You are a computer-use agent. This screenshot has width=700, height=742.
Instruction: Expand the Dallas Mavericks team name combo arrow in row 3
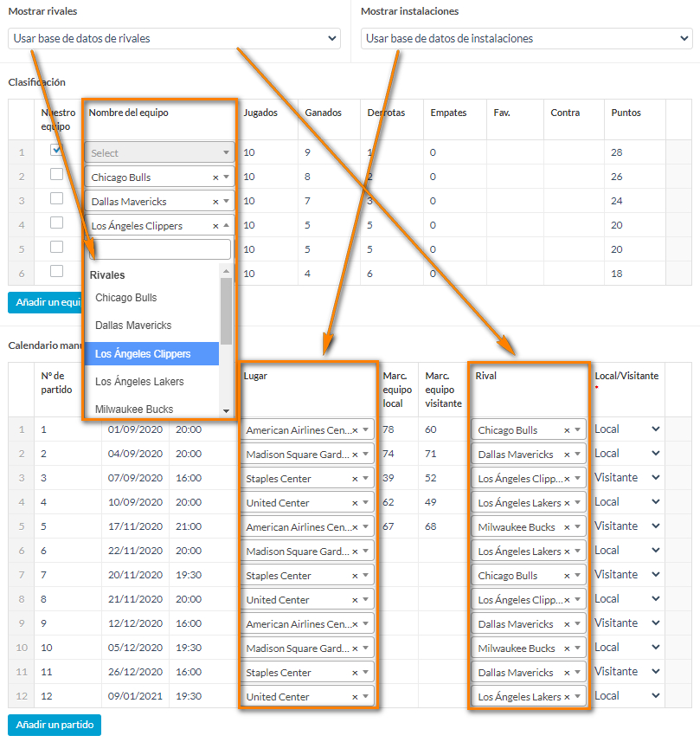point(226,201)
